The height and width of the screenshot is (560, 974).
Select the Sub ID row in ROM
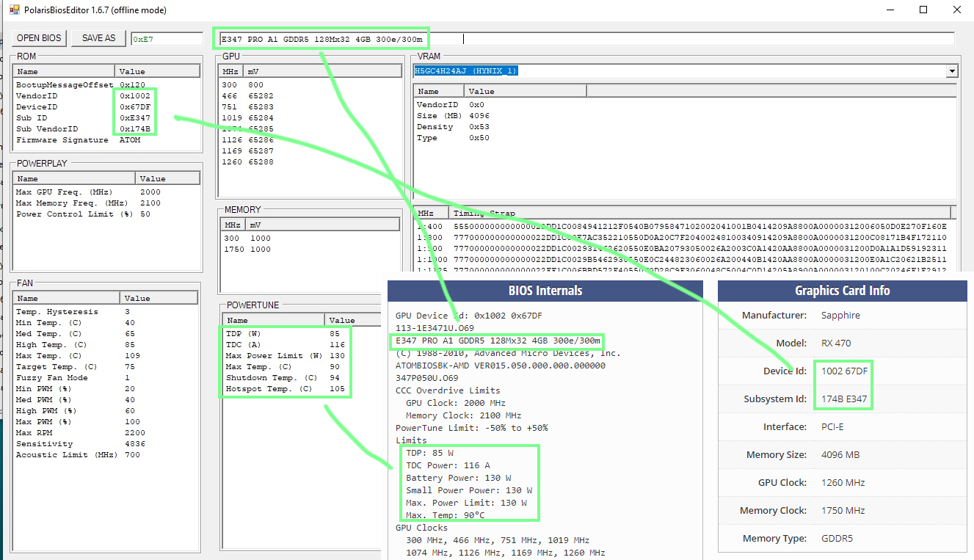[106, 118]
